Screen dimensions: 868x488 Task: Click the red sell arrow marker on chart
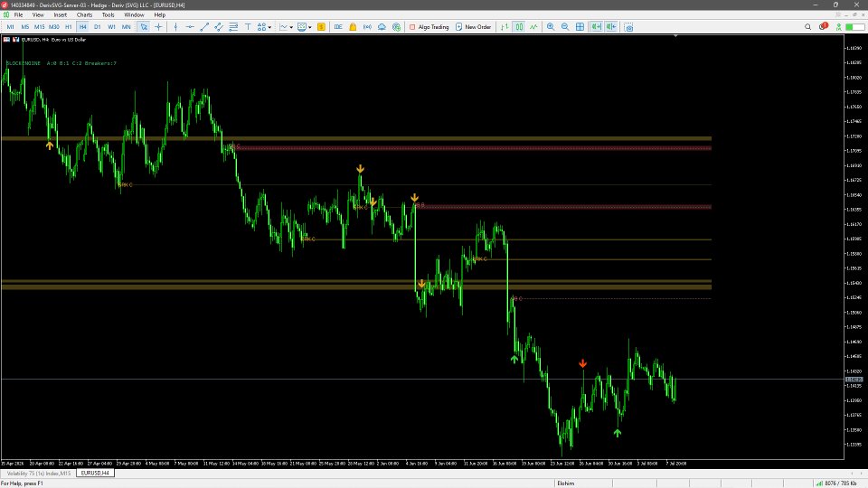click(582, 363)
